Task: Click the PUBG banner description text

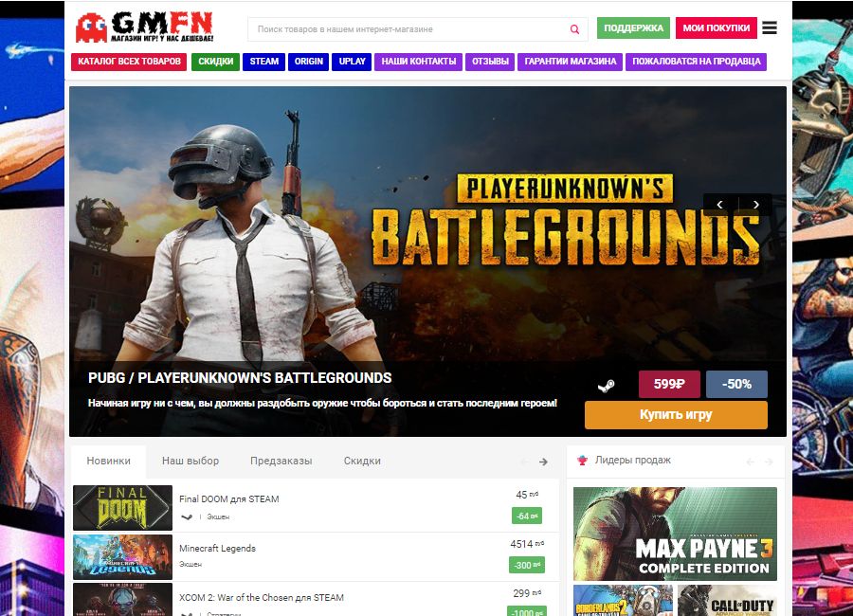Action: click(322, 403)
